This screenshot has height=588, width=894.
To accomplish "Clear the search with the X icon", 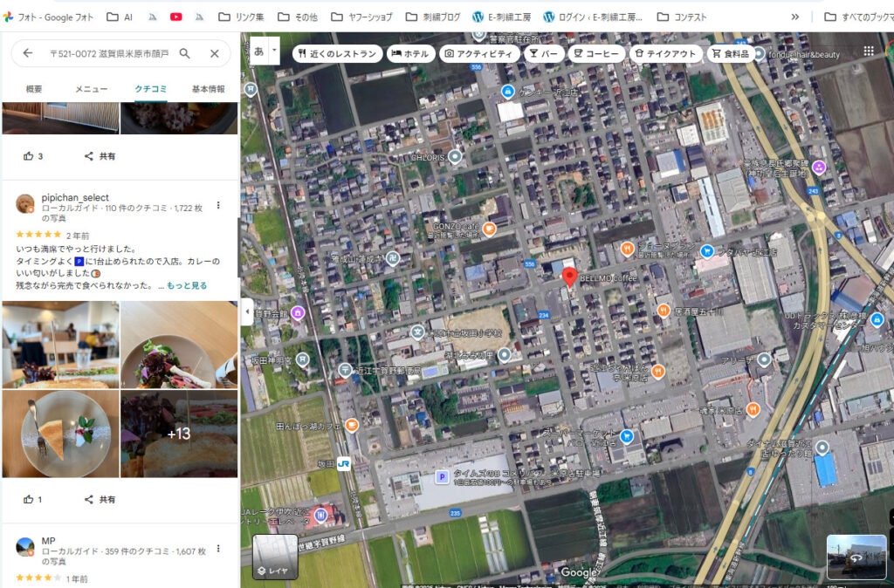I will click(215, 53).
